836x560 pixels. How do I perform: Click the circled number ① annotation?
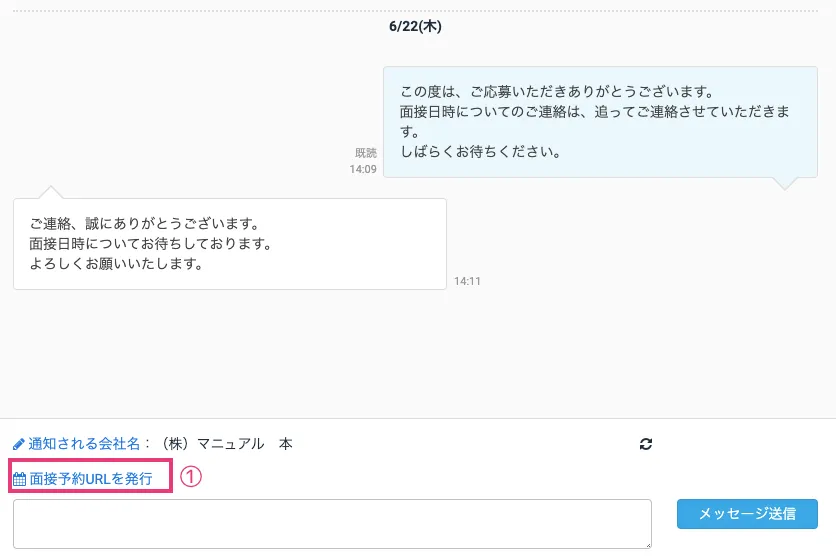pos(191,478)
